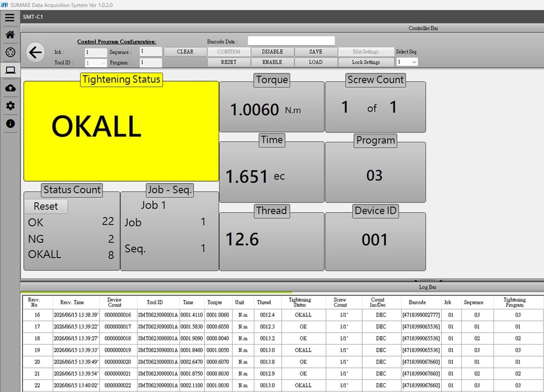Show the info icon in sidebar
This screenshot has width=544, height=392.
pyautogui.click(x=10, y=123)
